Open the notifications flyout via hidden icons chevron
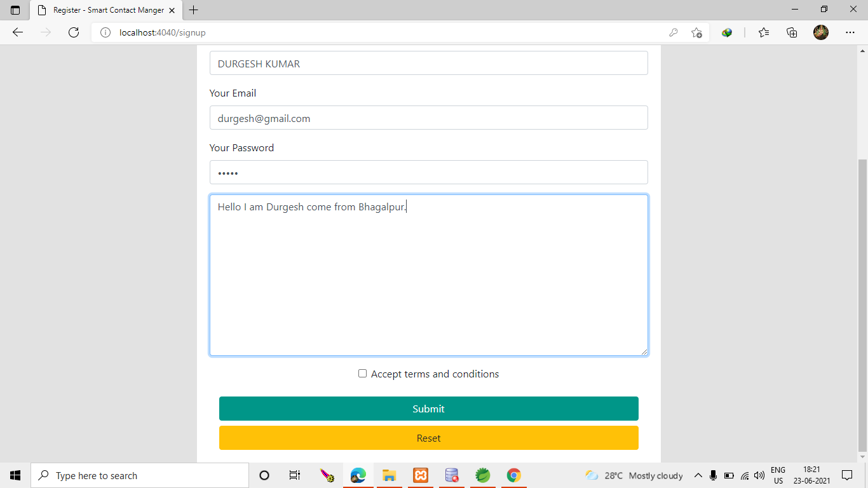Screen dimensions: 868x488 pos(698,475)
